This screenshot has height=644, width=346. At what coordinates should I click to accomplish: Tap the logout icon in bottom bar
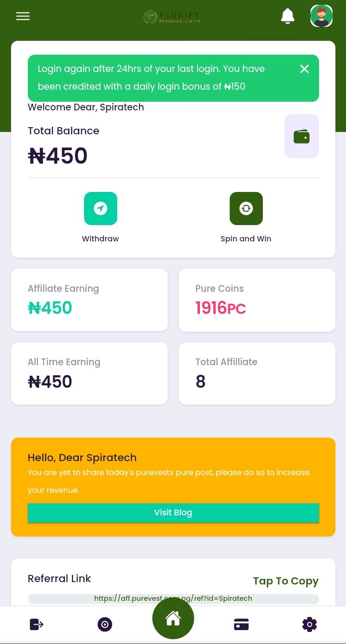point(37,624)
